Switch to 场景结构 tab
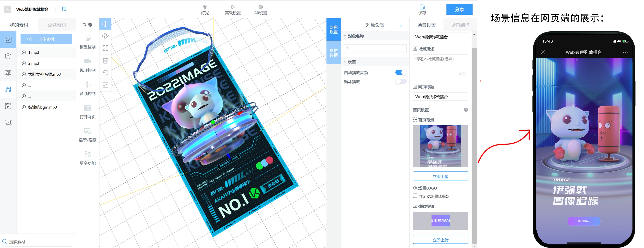Image resolution: width=644 pixels, height=248 pixels. click(460, 25)
